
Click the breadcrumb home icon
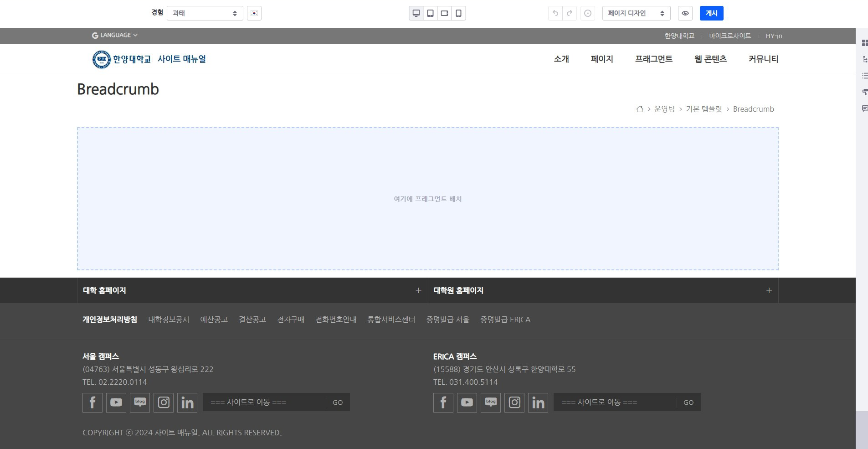640,109
